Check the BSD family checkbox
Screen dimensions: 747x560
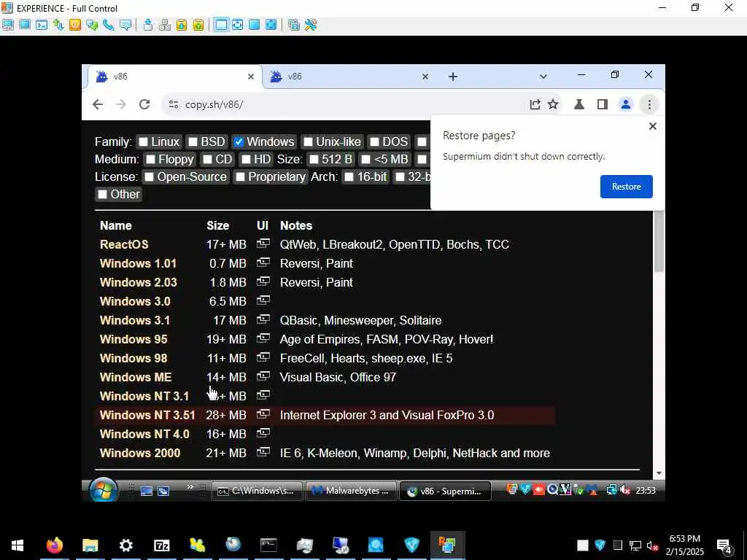pos(193,142)
